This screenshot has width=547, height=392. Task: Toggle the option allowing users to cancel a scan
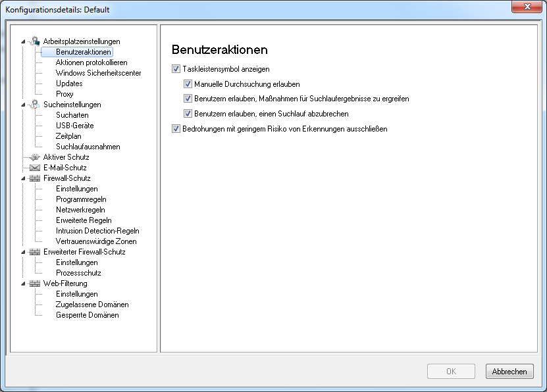pos(188,113)
